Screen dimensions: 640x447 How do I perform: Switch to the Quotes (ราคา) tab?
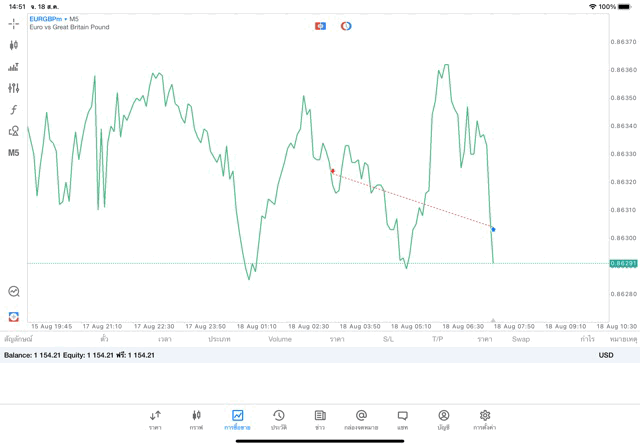point(155,419)
